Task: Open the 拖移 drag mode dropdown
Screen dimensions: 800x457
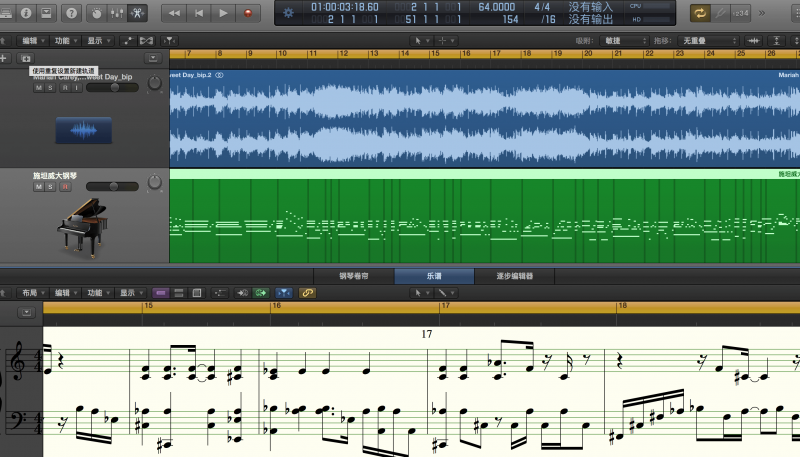Action: tap(706, 41)
